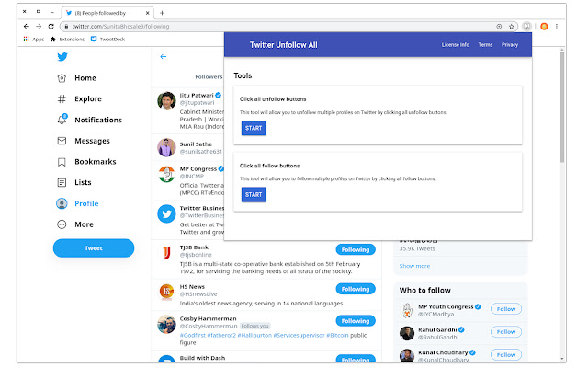The image size is (588, 368).
Task: Open the TweetDeck bookmark
Action: 107,39
